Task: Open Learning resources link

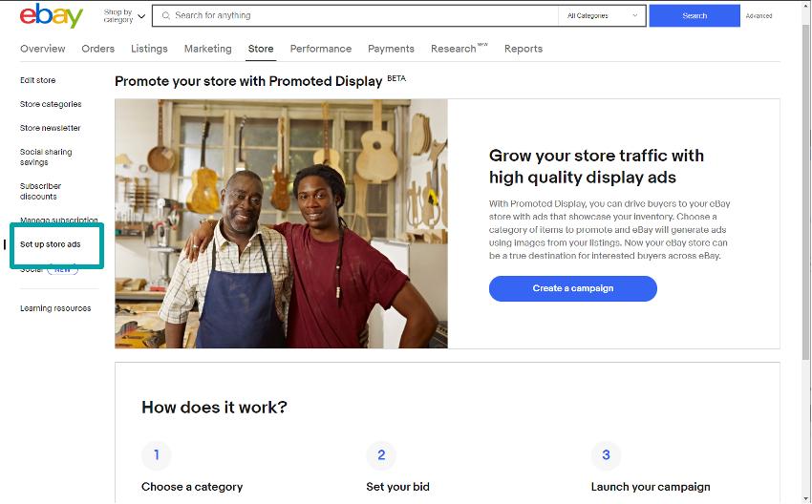Action: point(55,308)
